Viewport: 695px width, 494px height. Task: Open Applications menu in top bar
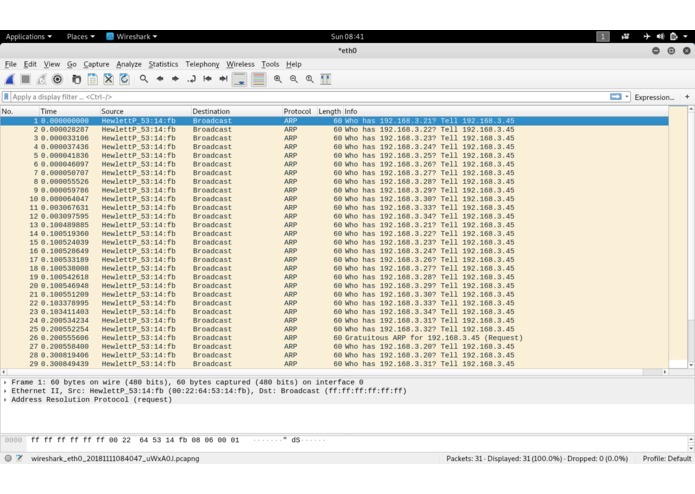[x=29, y=37]
